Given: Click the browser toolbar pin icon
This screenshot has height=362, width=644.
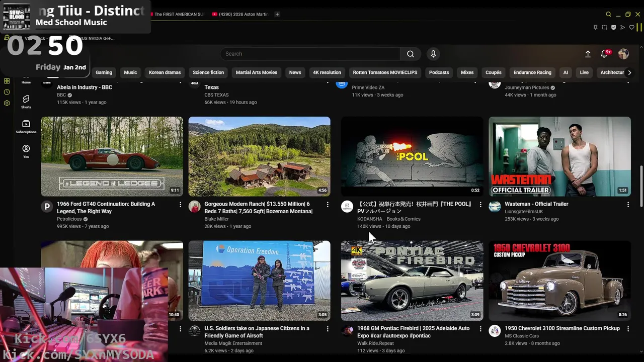Looking at the screenshot, I should (x=596, y=27).
